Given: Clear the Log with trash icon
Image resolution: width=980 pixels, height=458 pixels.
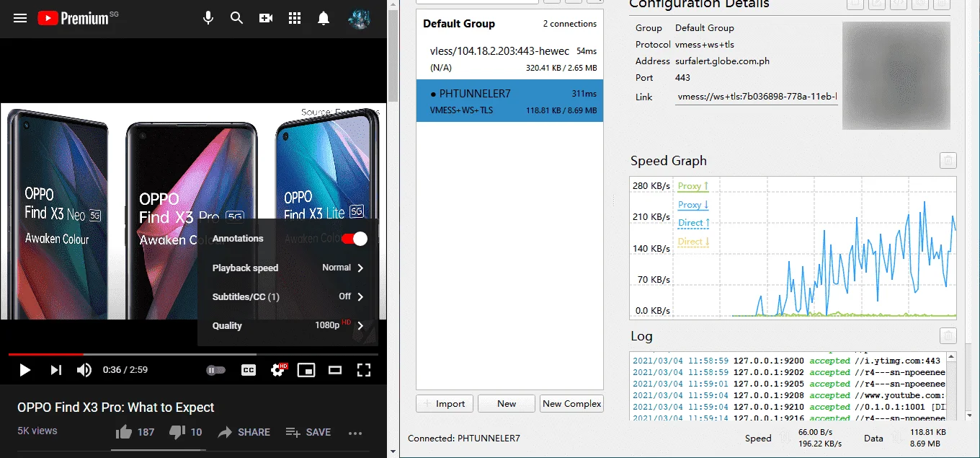Looking at the screenshot, I should pyautogui.click(x=948, y=336).
